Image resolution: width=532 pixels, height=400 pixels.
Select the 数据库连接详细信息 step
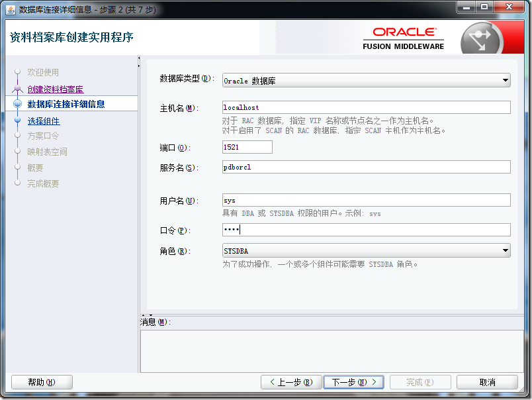[x=66, y=104]
